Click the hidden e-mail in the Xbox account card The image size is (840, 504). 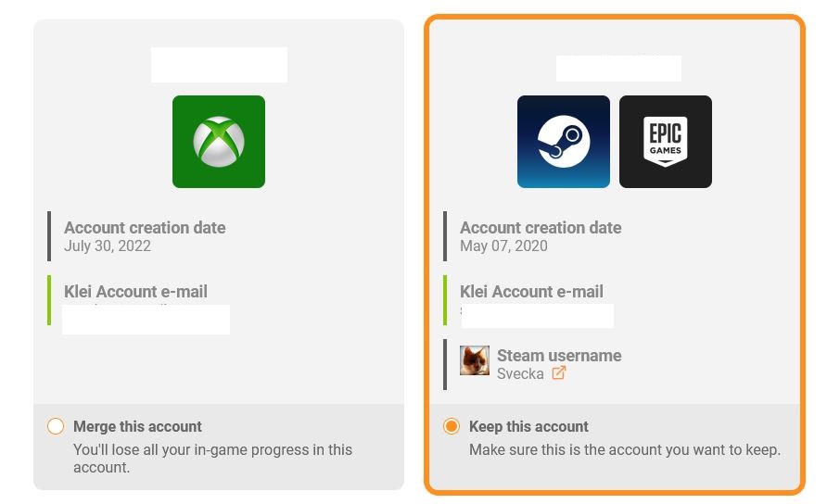146,319
